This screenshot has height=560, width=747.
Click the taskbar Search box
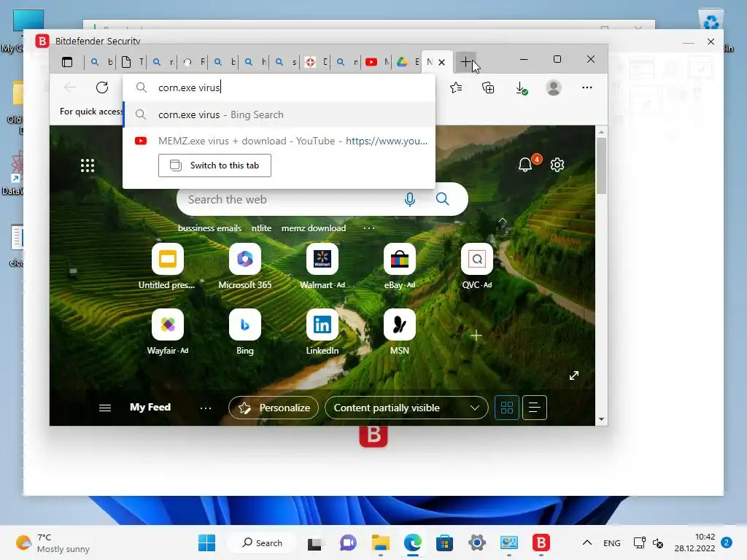(x=262, y=542)
